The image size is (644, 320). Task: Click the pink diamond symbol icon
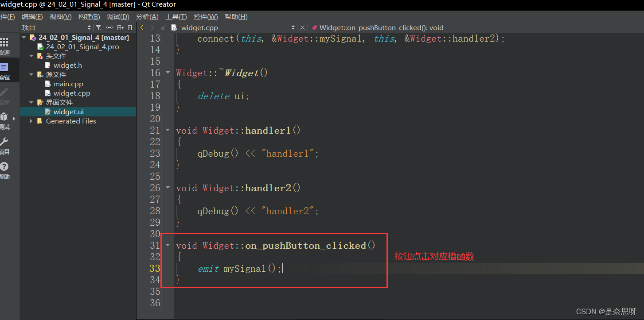click(x=314, y=27)
